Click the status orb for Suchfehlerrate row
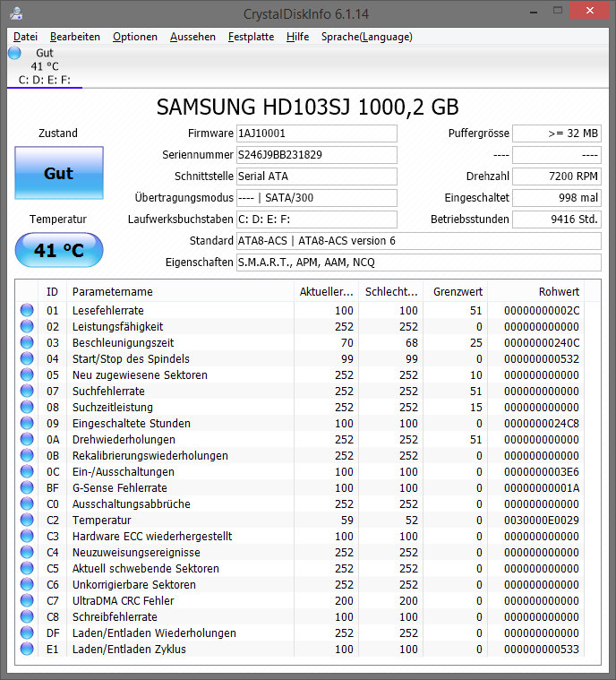Image resolution: width=616 pixels, height=680 pixels. pyautogui.click(x=27, y=391)
